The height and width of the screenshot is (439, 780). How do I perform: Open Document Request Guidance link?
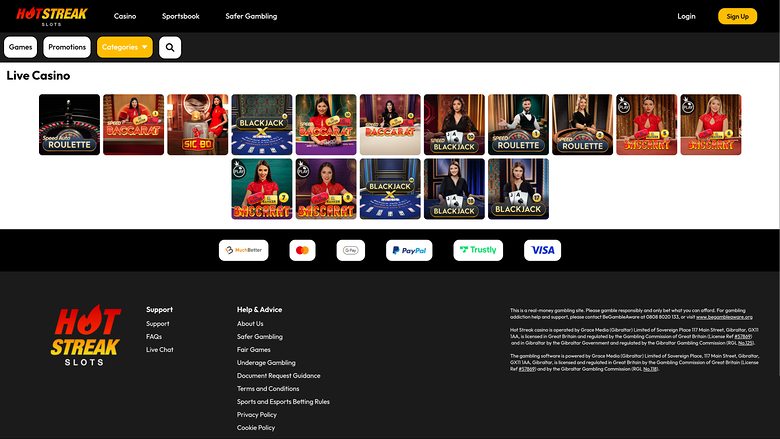[279, 375]
